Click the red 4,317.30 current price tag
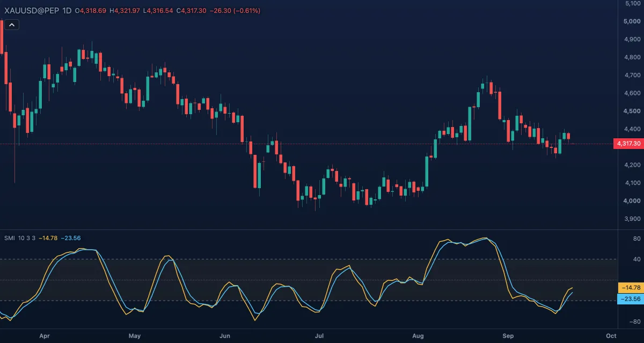The height and width of the screenshot is (343, 644). pos(628,144)
